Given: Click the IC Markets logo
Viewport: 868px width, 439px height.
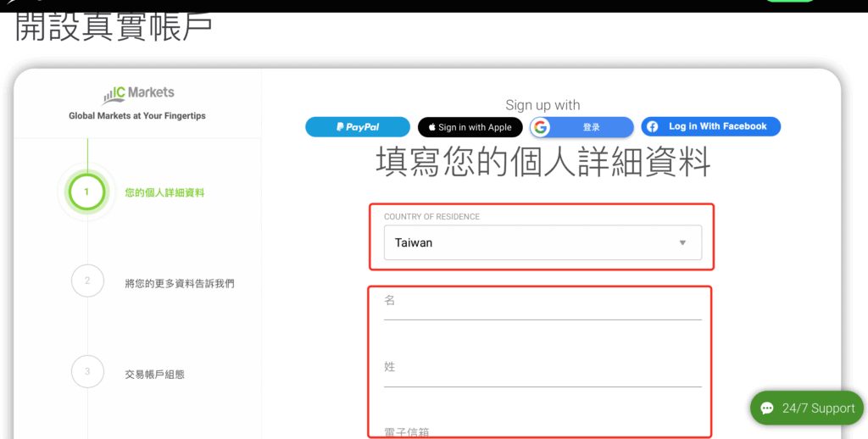Looking at the screenshot, I should (138, 94).
